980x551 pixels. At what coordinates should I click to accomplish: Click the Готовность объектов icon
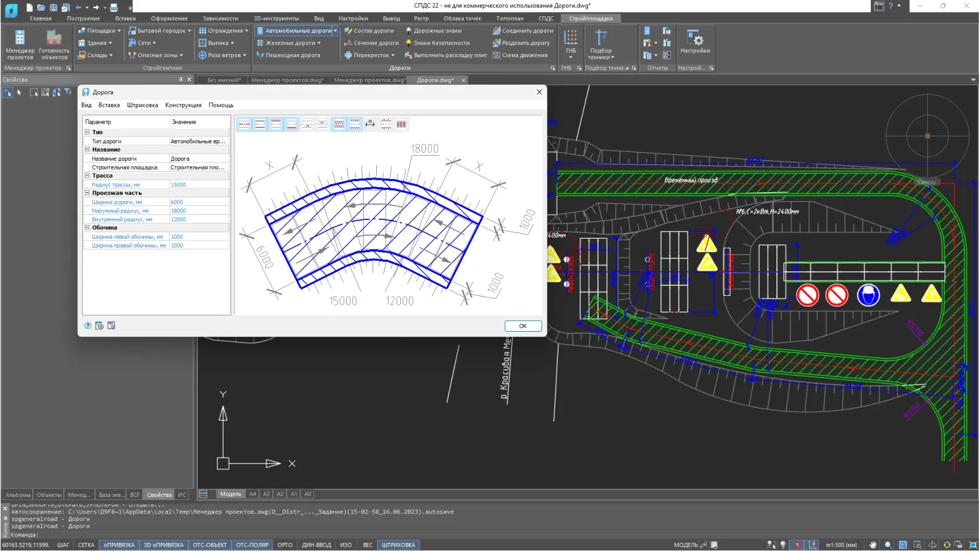click(54, 44)
